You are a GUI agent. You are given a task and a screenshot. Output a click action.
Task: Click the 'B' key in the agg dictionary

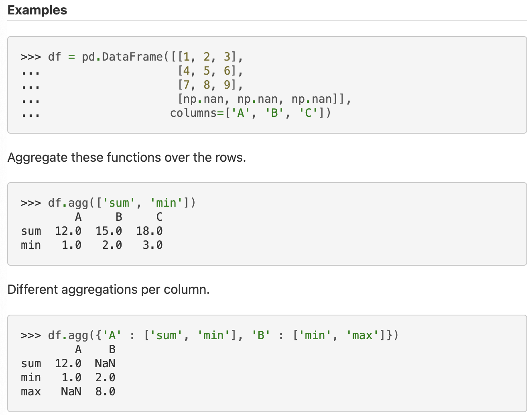tap(261, 336)
